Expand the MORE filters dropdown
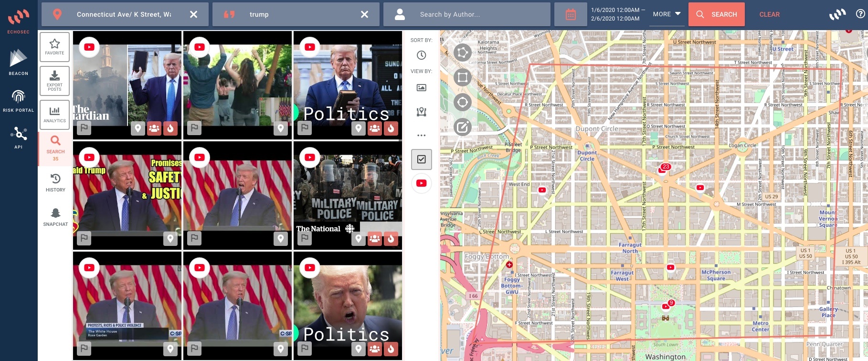Screen dimensions: 868x361 point(667,14)
